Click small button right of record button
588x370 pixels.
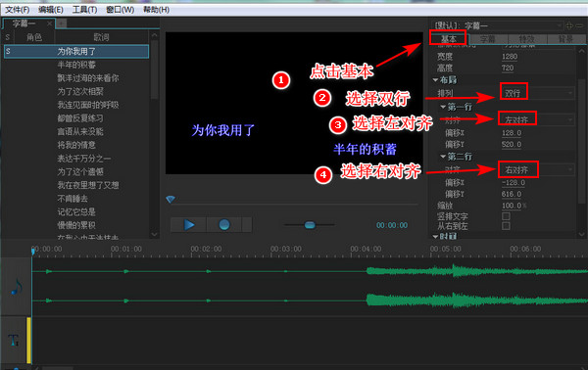tap(247, 225)
